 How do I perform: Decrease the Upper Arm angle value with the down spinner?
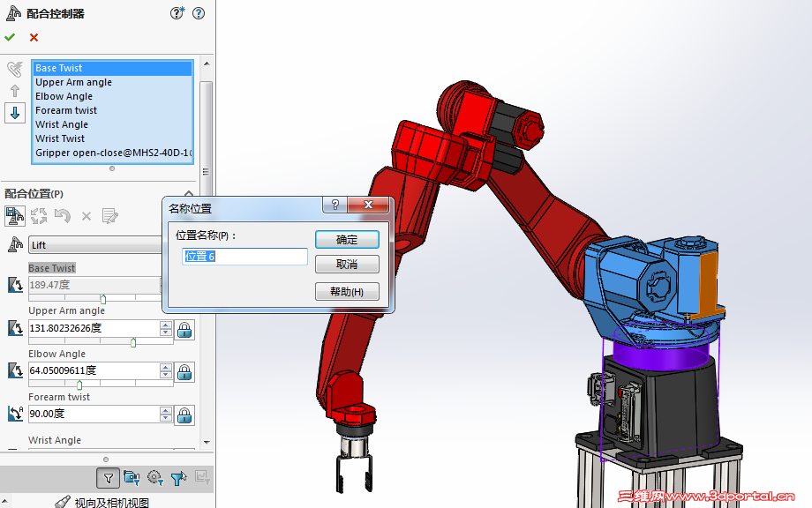(166, 332)
